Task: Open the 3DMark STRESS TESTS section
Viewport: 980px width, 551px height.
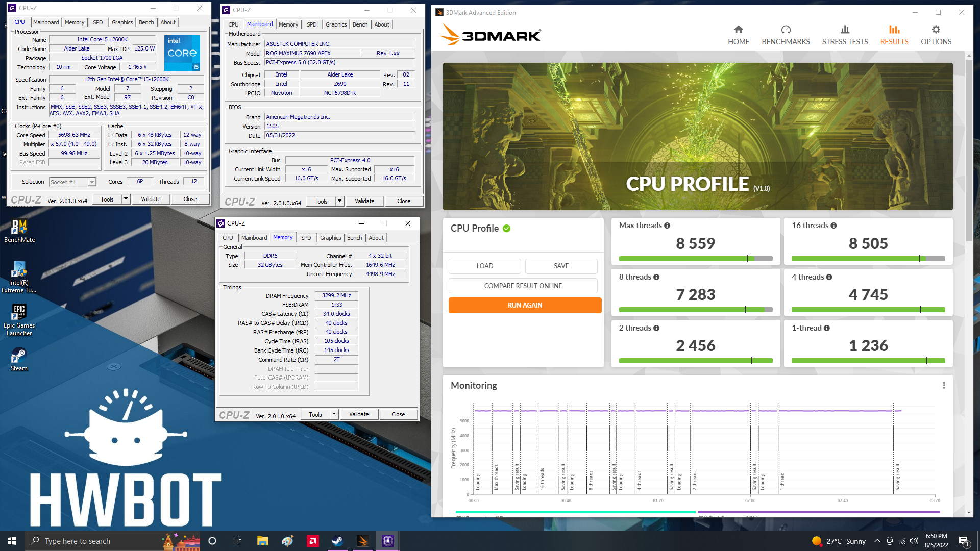Action: [x=845, y=35]
